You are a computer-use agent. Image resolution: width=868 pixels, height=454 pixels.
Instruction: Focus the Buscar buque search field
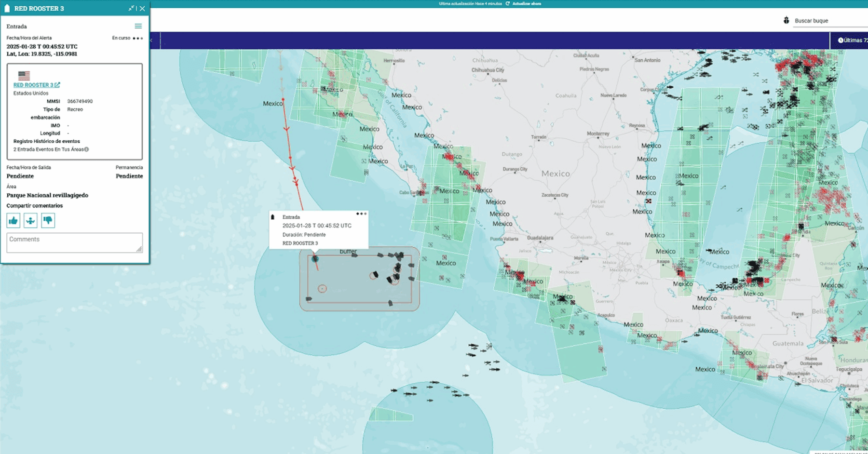click(830, 21)
